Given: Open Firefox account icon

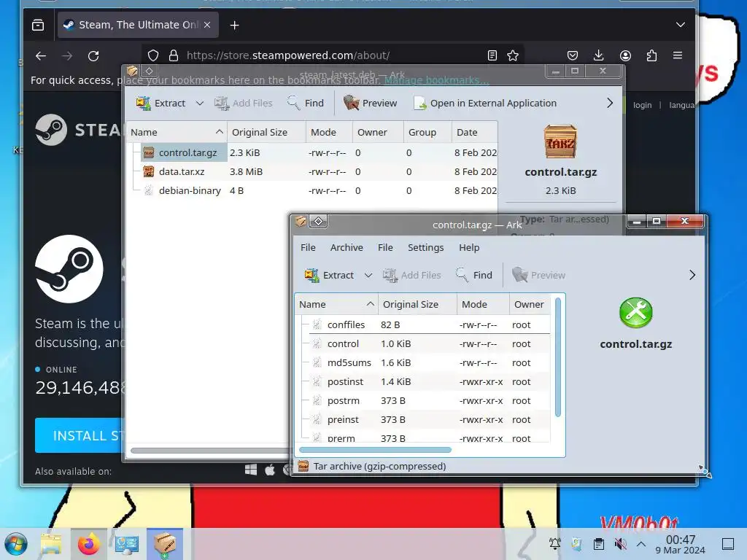Looking at the screenshot, I should click(x=625, y=55).
